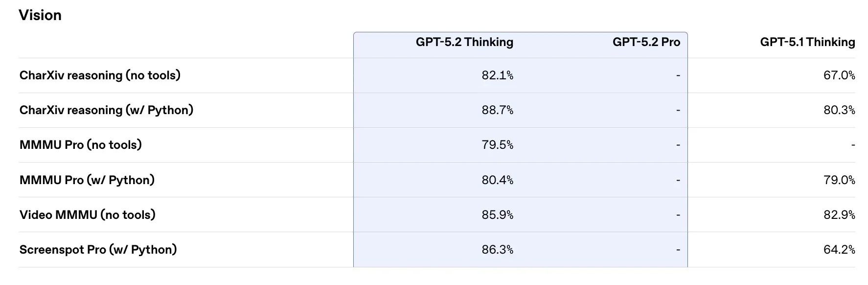The image size is (868, 285).
Task: Click the 86.3% Screenspot Pro score
Action: click(497, 250)
